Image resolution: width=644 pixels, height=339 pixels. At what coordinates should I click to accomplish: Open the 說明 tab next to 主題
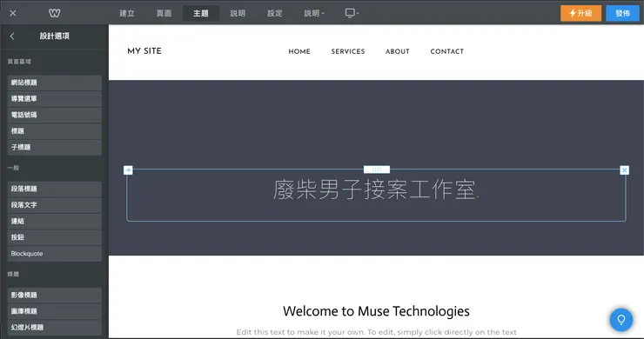click(238, 13)
